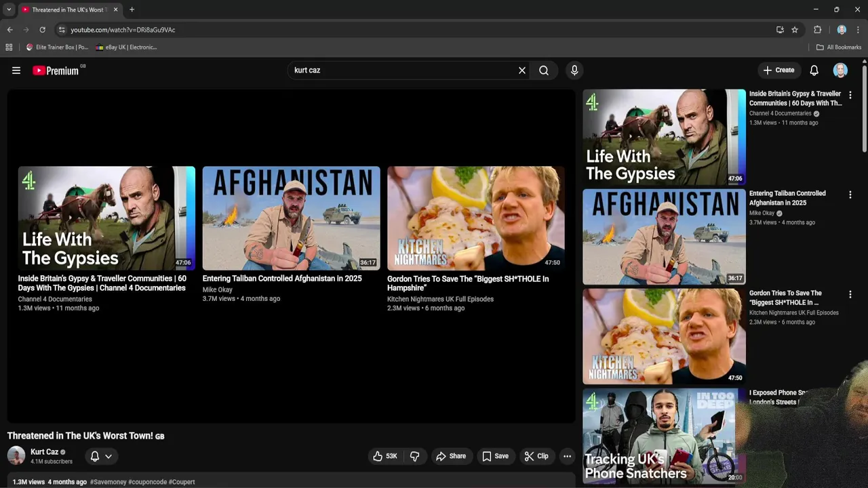Share the video

[451, 456]
